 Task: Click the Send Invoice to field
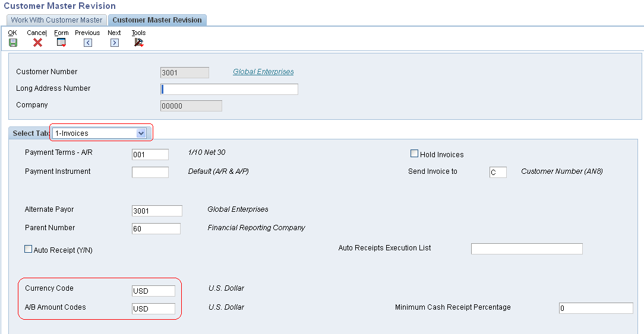(x=498, y=172)
